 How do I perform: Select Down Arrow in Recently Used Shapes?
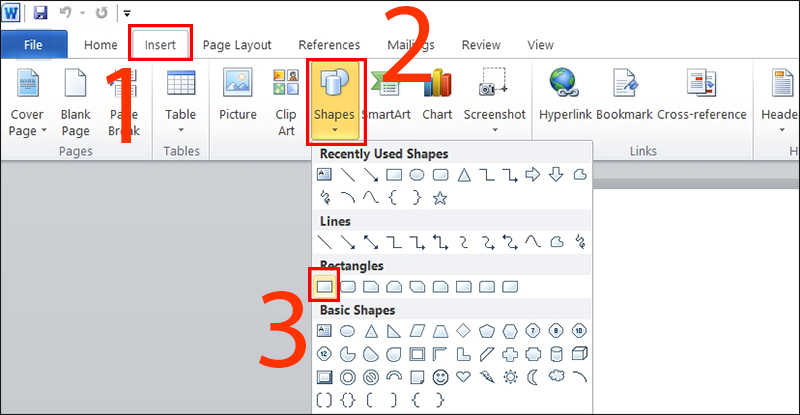(x=556, y=175)
